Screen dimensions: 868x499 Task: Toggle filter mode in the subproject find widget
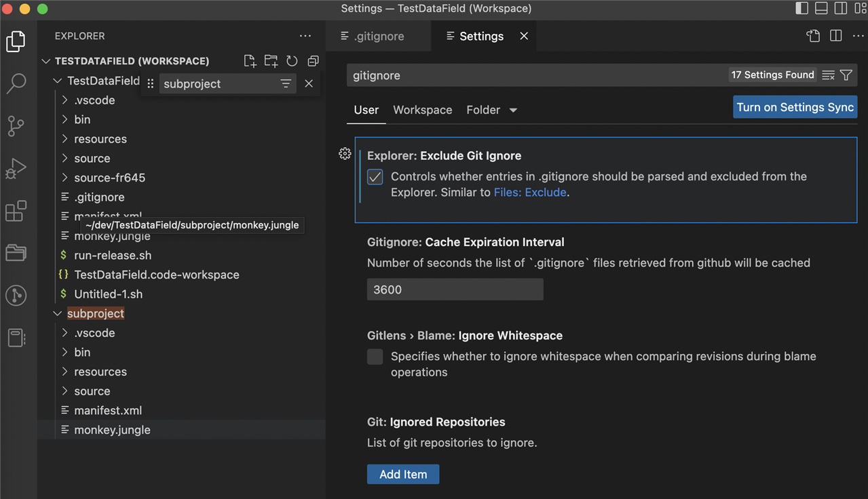click(286, 83)
